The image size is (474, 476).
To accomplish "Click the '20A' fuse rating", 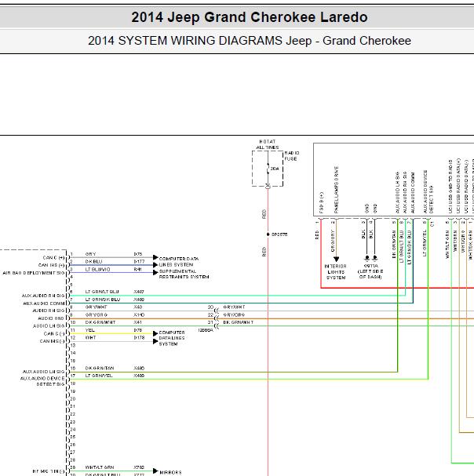I will click(275, 169).
